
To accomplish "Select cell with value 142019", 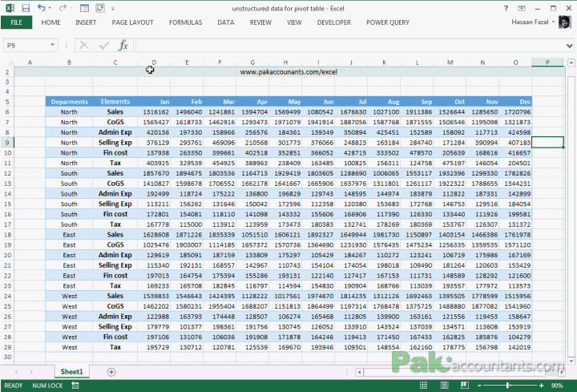I will (x=515, y=347).
